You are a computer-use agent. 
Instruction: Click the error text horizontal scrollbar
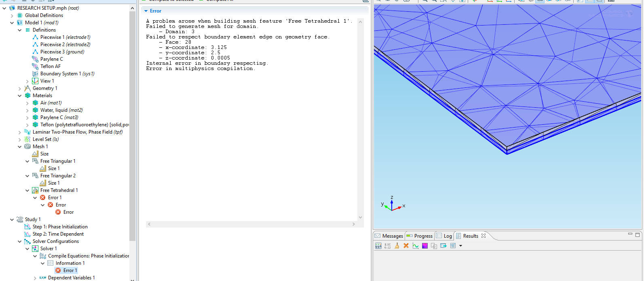click(251, 224)
